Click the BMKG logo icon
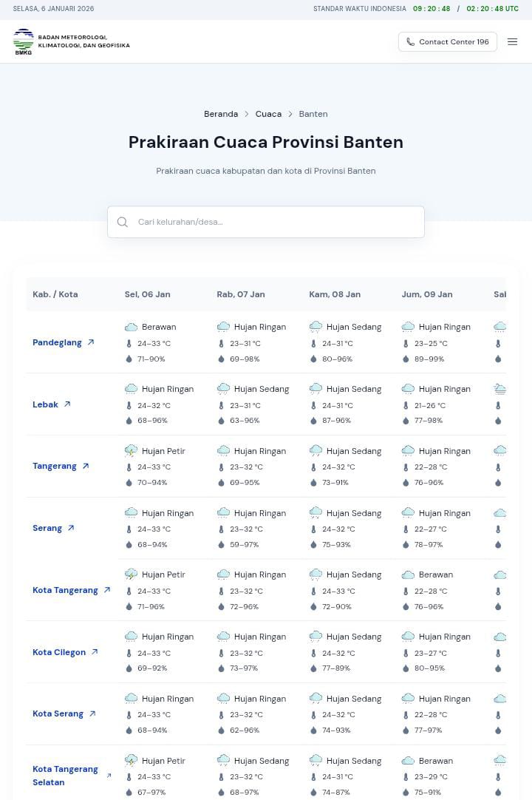The image size is (532, 800). pyautogui.click(x=24, y=42)
